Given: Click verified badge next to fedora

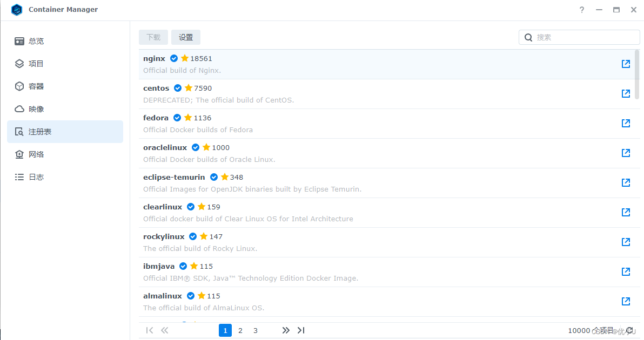Looking at the screenshot, I should tap(177, 118).
